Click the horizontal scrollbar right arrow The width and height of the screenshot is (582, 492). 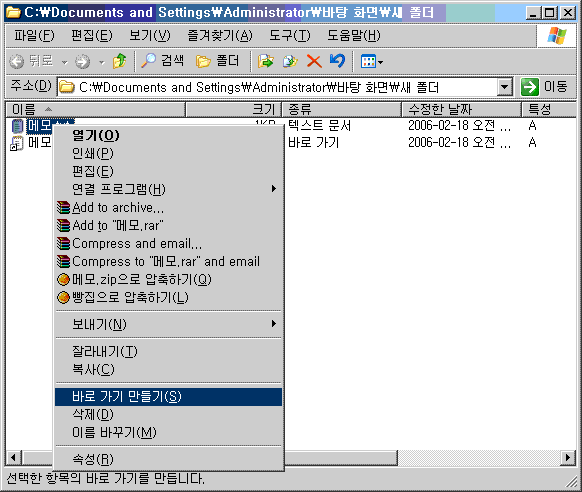click(x=568, y=457)
